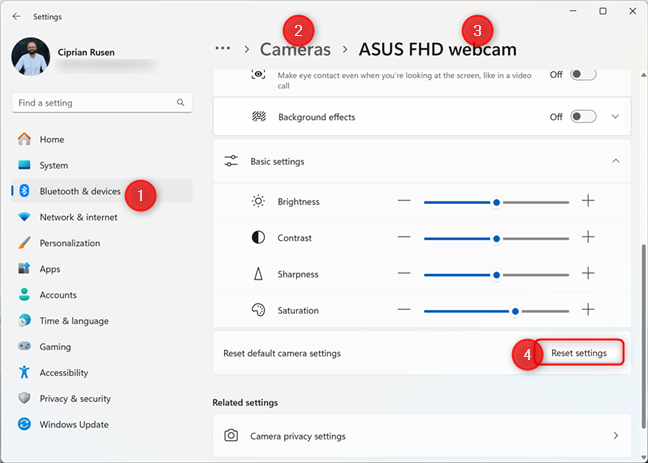Expand the Background effects chevron
648x463 pixels.
coord(615,117)
